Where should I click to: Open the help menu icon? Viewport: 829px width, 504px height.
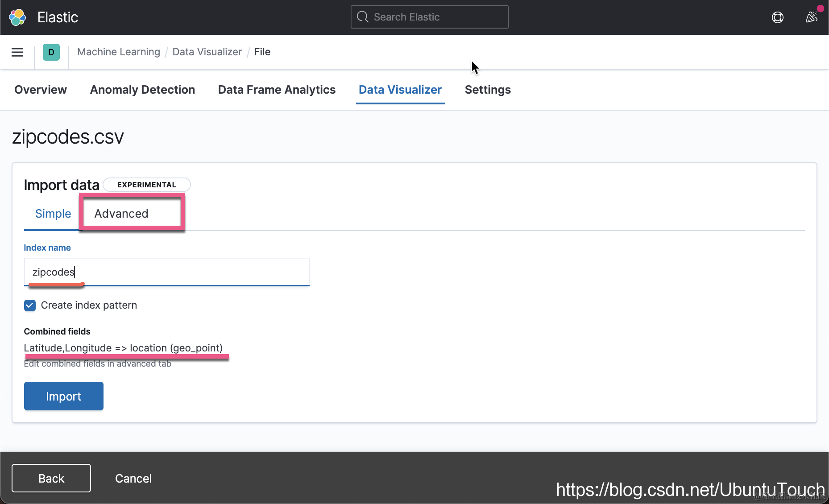tap(778, 17)
